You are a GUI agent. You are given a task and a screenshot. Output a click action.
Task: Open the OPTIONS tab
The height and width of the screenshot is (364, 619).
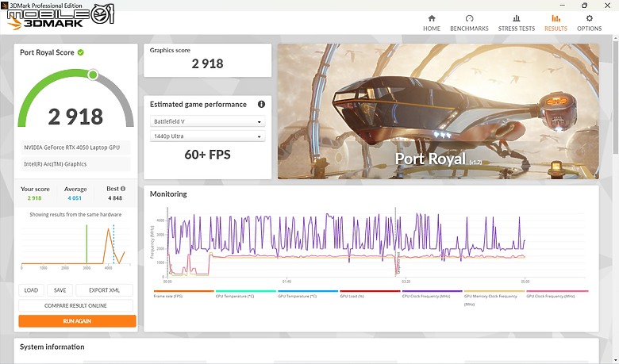pyautogui.click(x=589, y=23)
